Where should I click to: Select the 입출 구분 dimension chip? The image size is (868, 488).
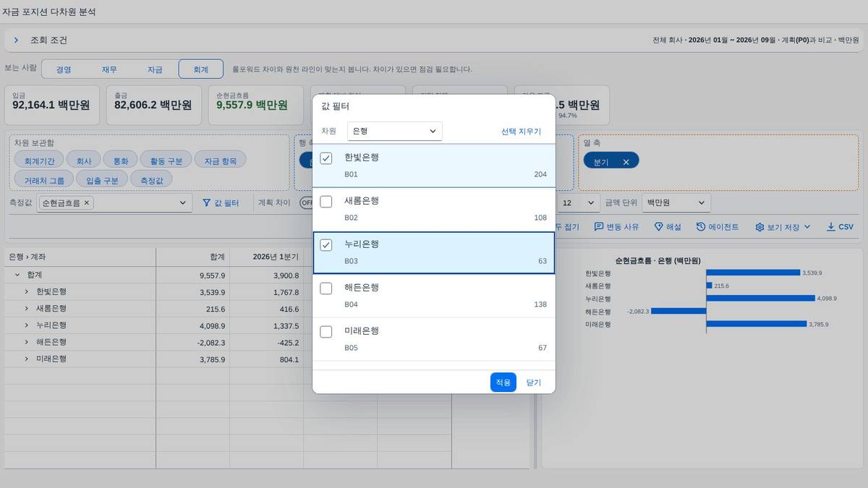click(102, 179)
